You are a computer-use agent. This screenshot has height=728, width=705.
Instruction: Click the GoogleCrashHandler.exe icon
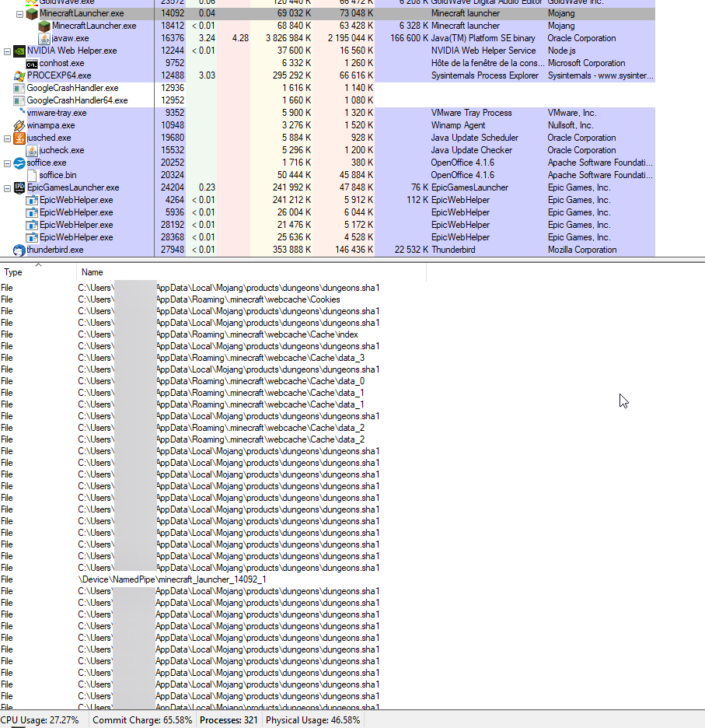tap(19, 88)
